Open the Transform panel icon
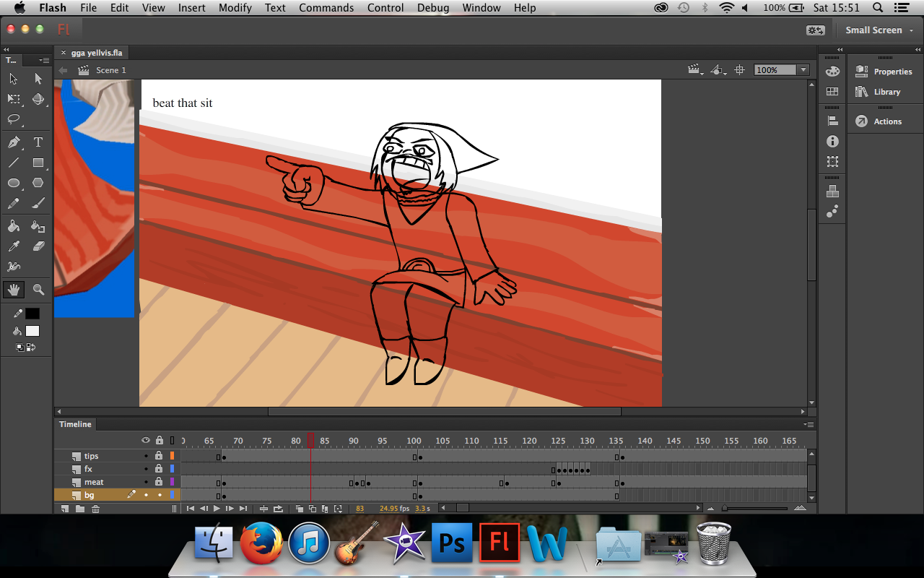Screen dimensions: 924x578 pos(832,162)
